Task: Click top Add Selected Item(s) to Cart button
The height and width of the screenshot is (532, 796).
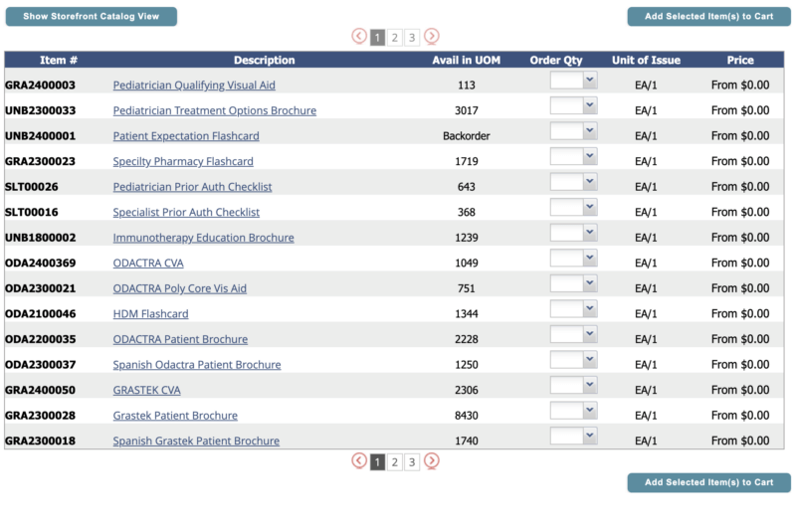Action: [x=708, y=16]
